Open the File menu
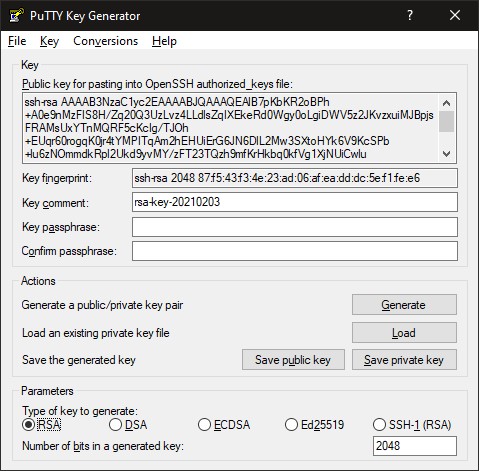This screenshot has width=479, height=471. 17,41
